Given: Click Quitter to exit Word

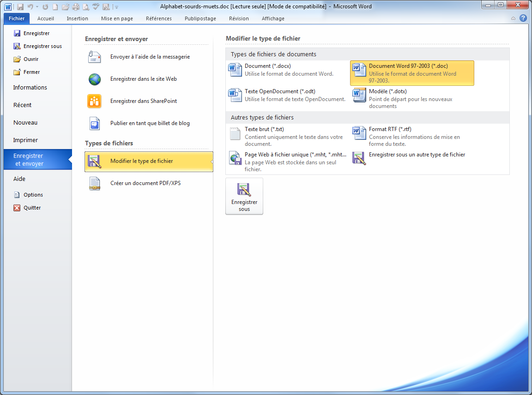Looking at the screenshot, I should [38, 208].
